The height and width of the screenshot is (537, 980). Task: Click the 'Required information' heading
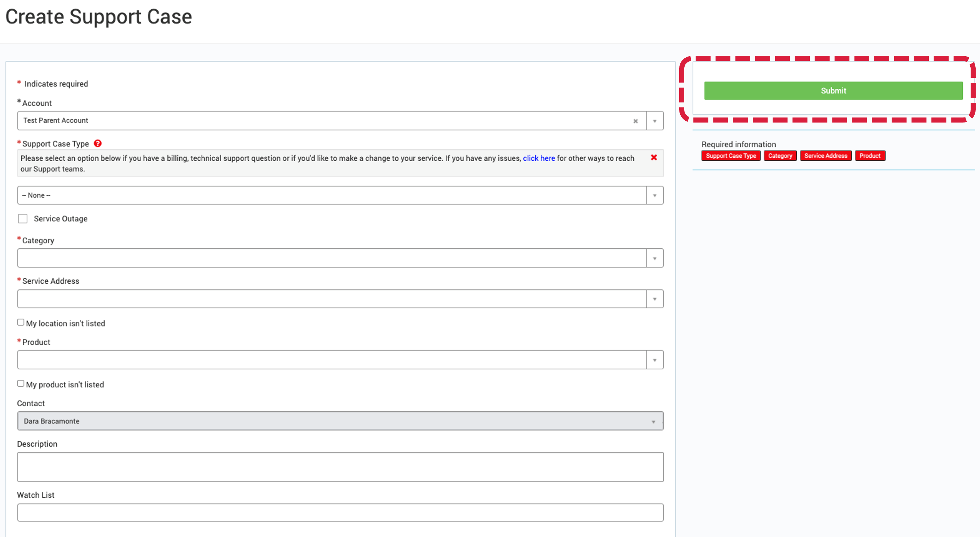click(x=738, y=145)
